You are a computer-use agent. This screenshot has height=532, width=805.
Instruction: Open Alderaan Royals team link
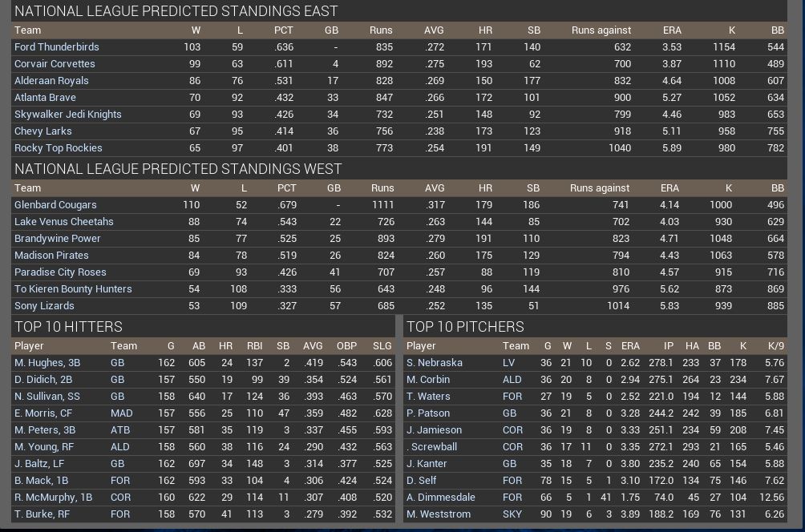click(51, 80)
